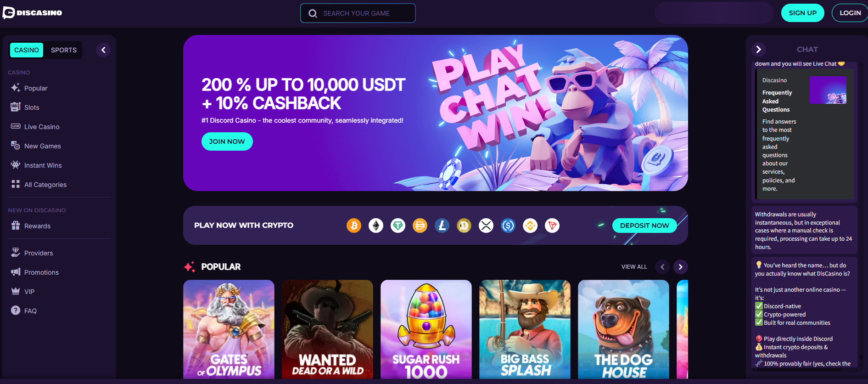Click the Dogecoin icon
868x384 pixels.
(x=464, y=226)
